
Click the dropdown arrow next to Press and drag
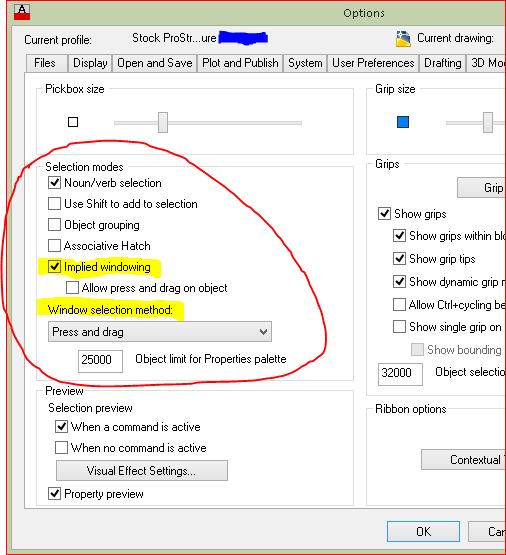pyautogui.click(x=263, y=332)
